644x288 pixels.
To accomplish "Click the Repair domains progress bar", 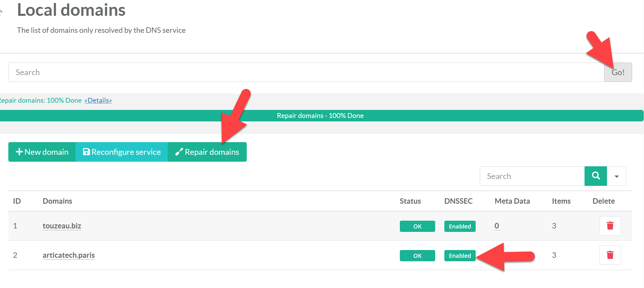I will (x=320, y=116).
